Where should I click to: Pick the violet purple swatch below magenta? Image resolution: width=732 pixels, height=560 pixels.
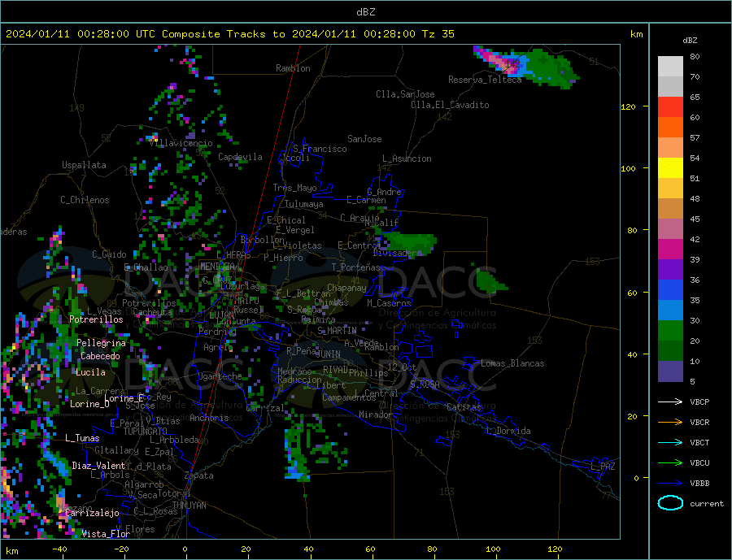point(670,270)
